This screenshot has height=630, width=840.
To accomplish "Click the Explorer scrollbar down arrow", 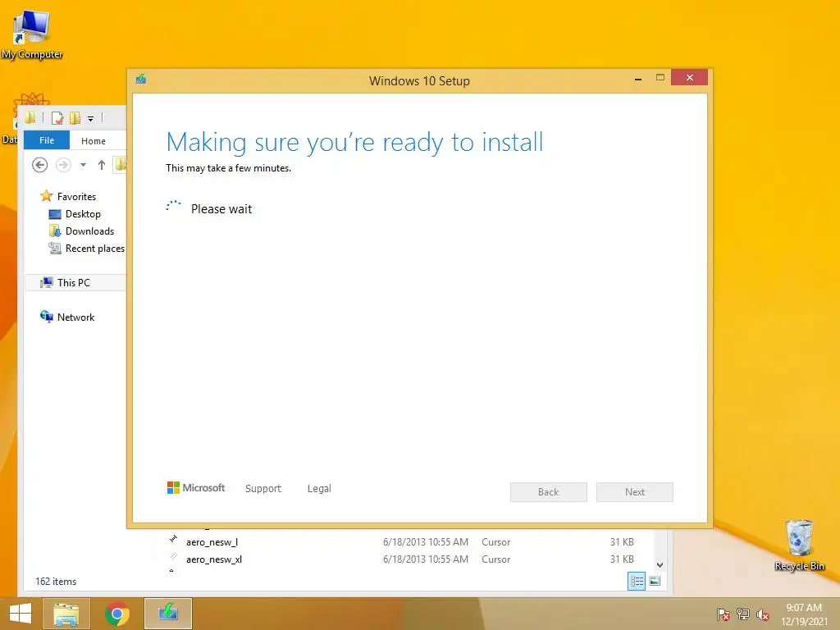I will click(x=660, y=564).
